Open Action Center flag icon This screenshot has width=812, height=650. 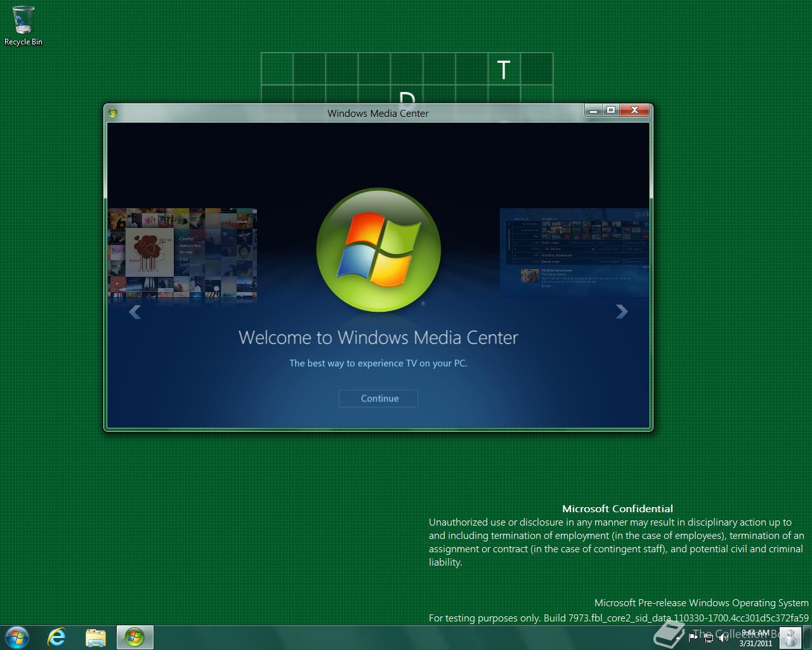click(x=693, y=638)
